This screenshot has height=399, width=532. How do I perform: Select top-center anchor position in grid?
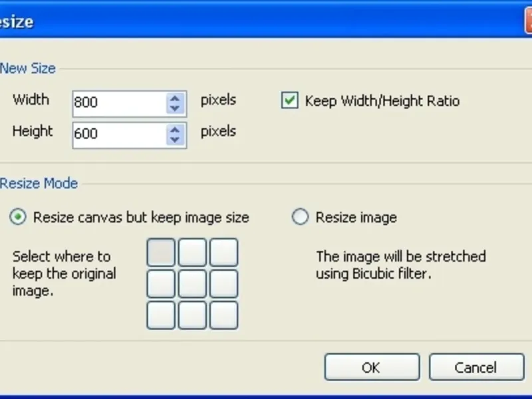[x=192, y=253]
